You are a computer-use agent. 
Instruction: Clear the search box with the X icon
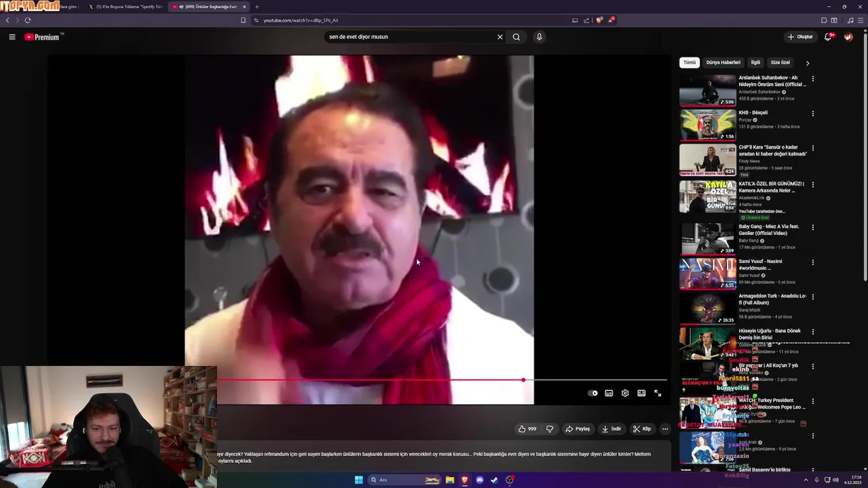coord(500,37)
